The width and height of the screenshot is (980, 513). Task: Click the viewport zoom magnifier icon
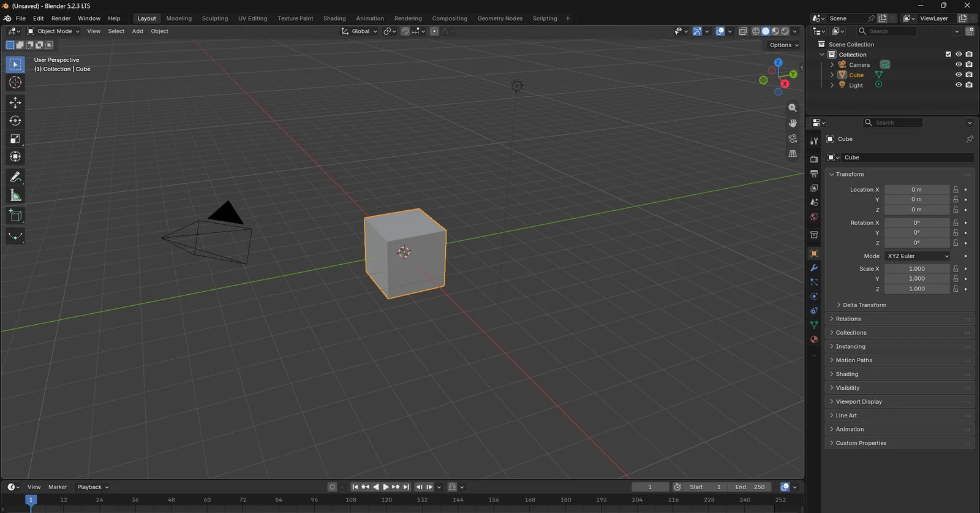point(793,108)
